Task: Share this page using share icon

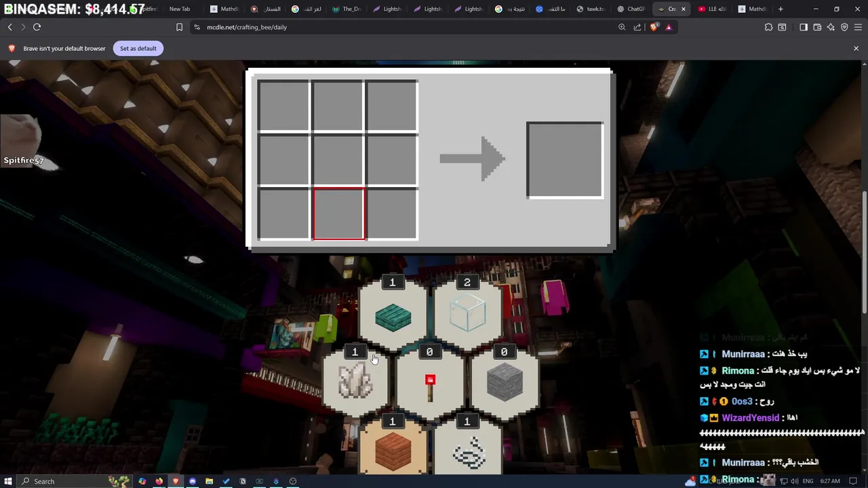Action: pos(637,27)
